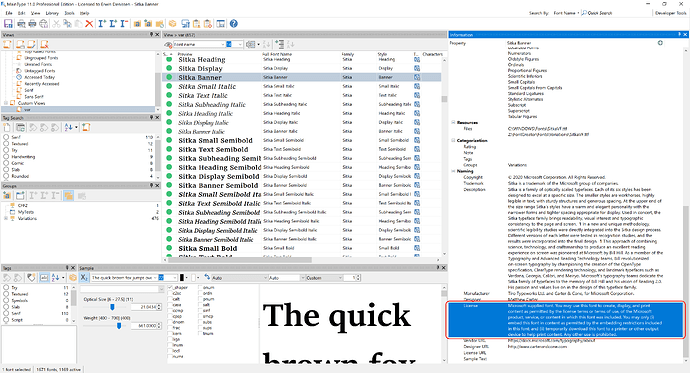The width and height of the screenshot is (690, 373).
Task: Collapse the Resources section in Information
Action: pyautogui.click(x=453, y=123)
